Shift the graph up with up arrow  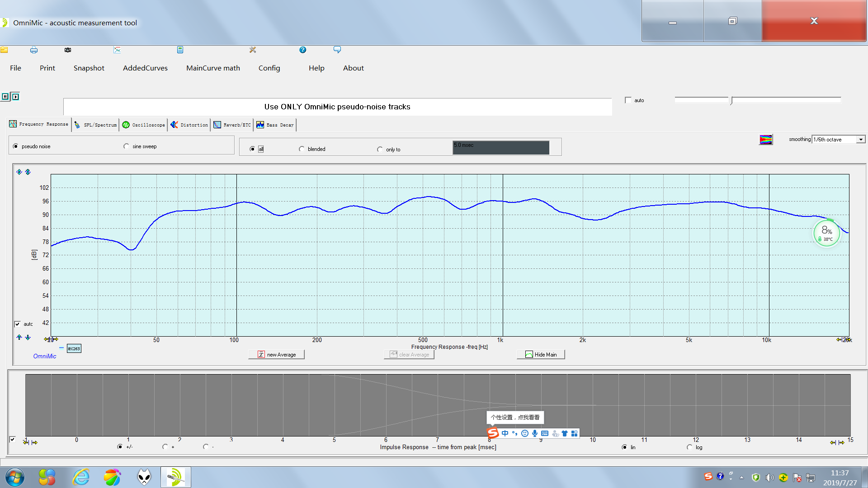[x=19, y=337]
